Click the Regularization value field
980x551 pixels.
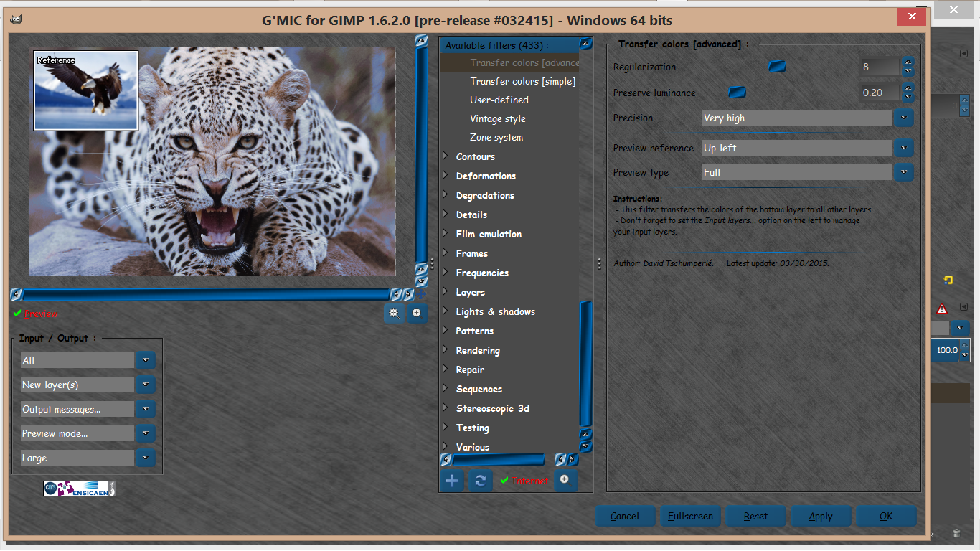[880, 67]
